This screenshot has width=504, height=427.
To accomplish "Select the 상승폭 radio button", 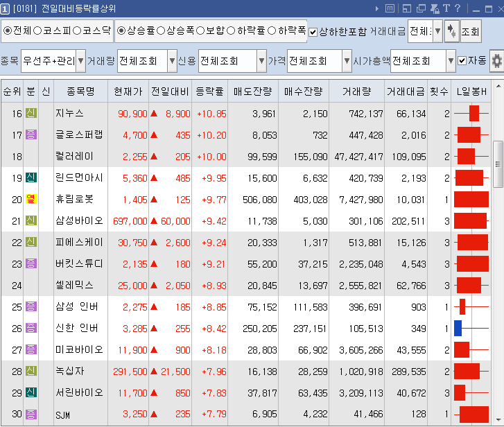I will pos(161,31).
